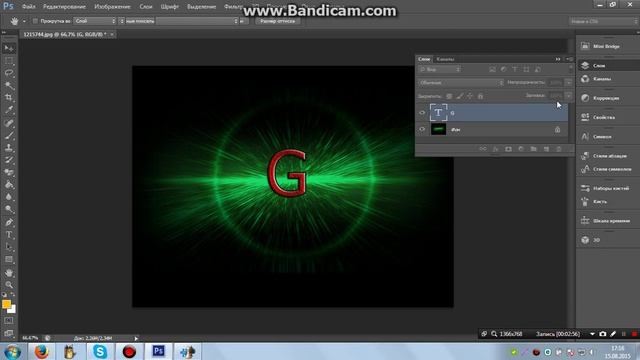This screenshot has width=640, height=360.
Task: Open the workspace switcher dropdown at top right
Action: (x=603, y=21)
